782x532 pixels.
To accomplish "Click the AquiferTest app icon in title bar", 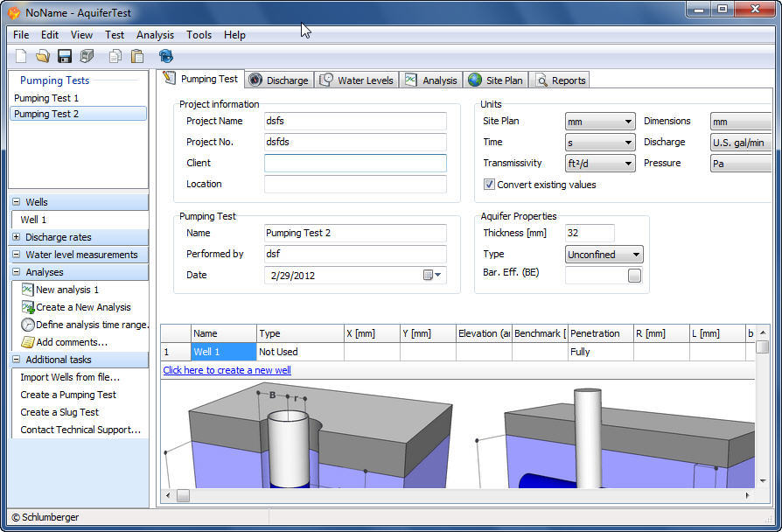I will click(x=15, y=12).
